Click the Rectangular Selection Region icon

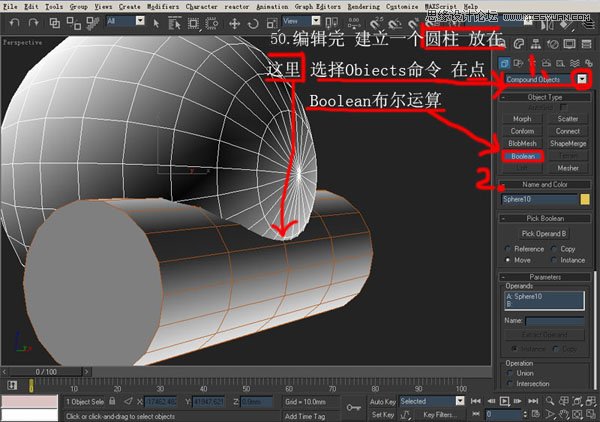(193, 24)
